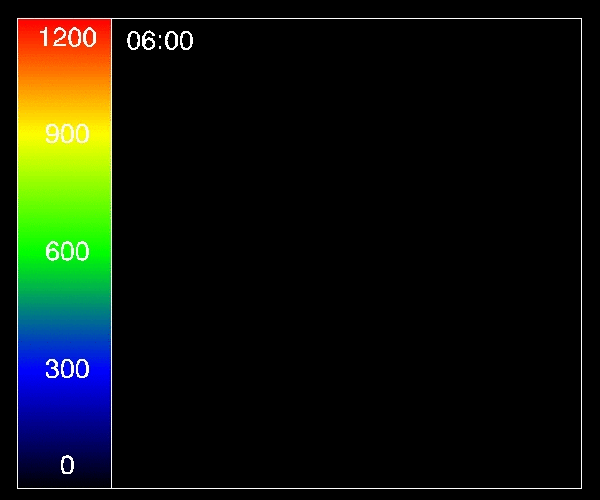600x500 pixels.
Task: Click the 300 color scale label
Action: coord(67,368)
